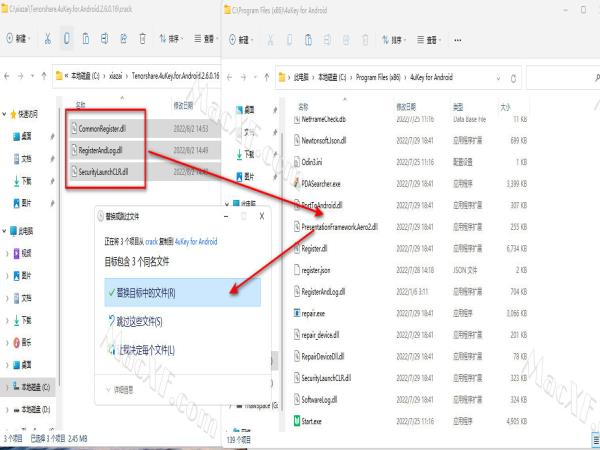Go up one folder in left window
Image resolution: width=600 pixels, height=450 pixels.
[44, 76]
